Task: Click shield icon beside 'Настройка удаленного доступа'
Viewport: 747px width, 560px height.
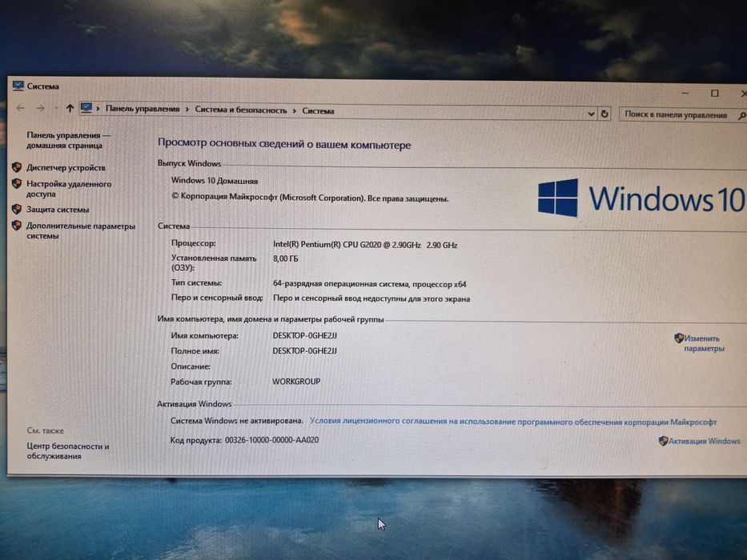Action: (17, 183)
